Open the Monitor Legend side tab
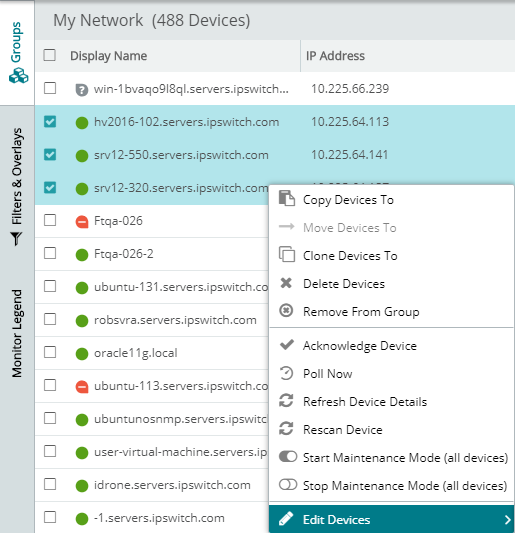 coord(17,333)
